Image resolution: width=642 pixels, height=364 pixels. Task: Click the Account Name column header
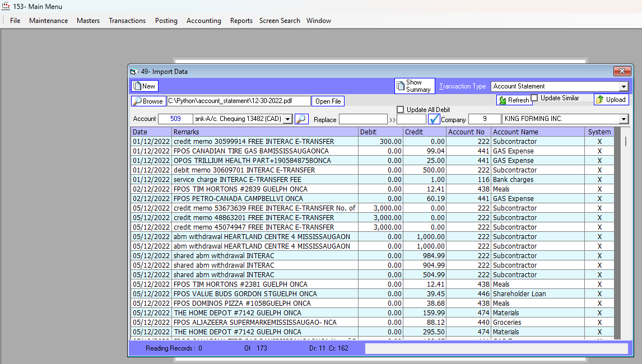coord(538,132)
